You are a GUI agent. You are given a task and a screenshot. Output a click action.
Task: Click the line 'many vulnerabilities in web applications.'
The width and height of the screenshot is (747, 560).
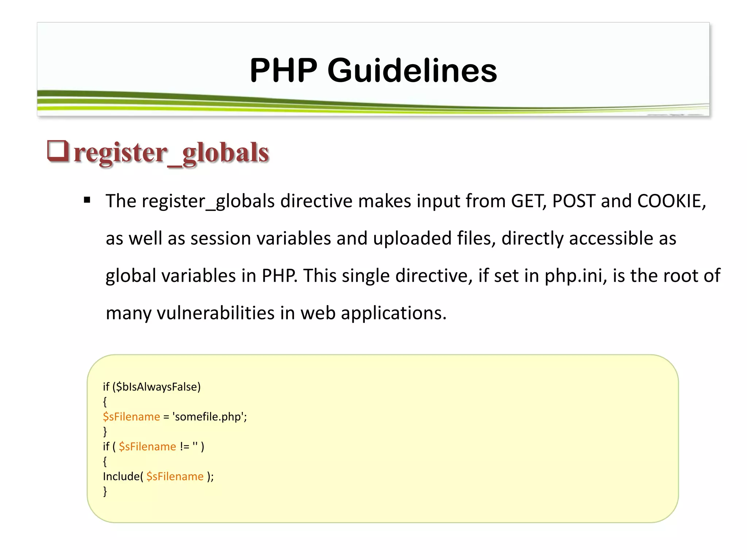point(276,313)
